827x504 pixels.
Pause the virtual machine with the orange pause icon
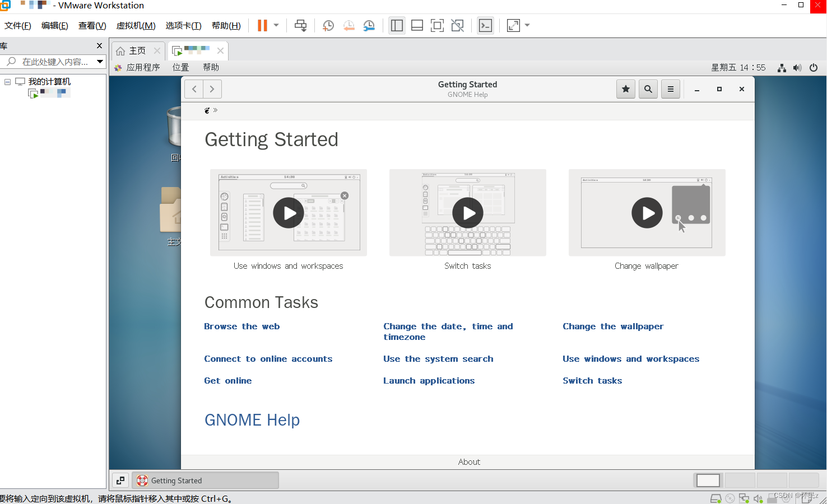[x=262, y=25]
